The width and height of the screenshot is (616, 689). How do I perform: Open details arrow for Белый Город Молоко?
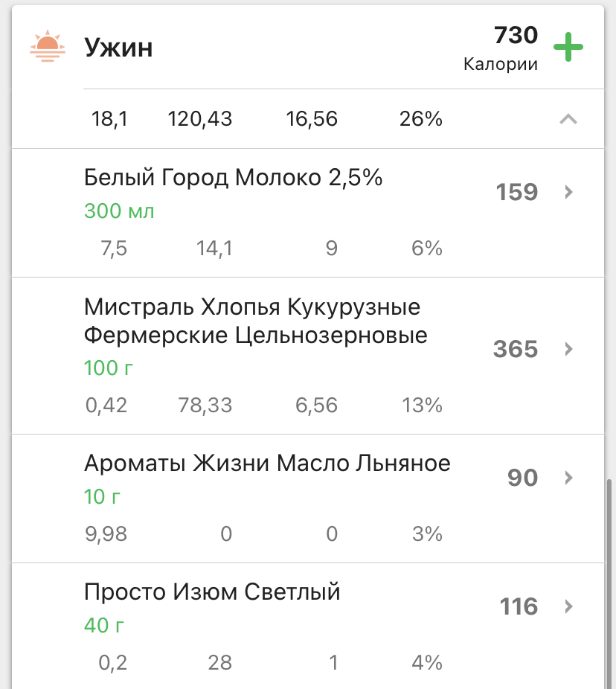coord(568,192)
